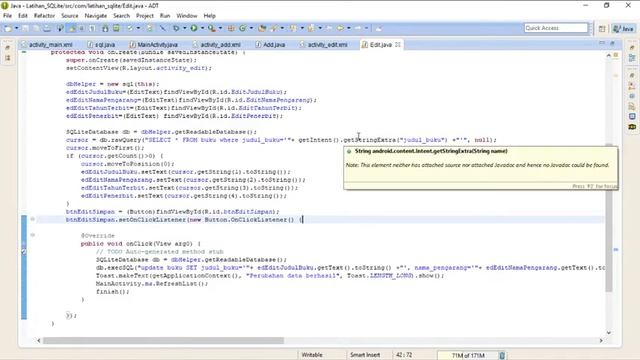Open the Window menu
Viewport: 640px width, 360px height.
pyautogui.click(x=187, y=16)
